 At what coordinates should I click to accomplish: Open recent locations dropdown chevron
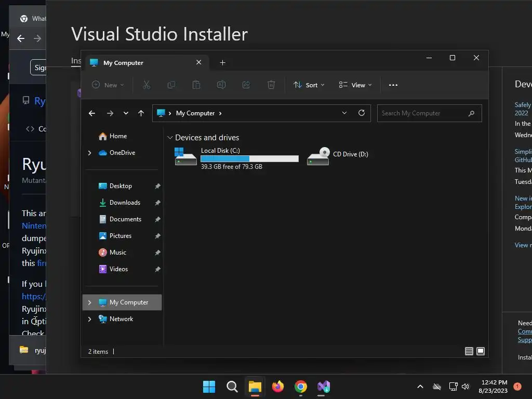click(126, 113)
